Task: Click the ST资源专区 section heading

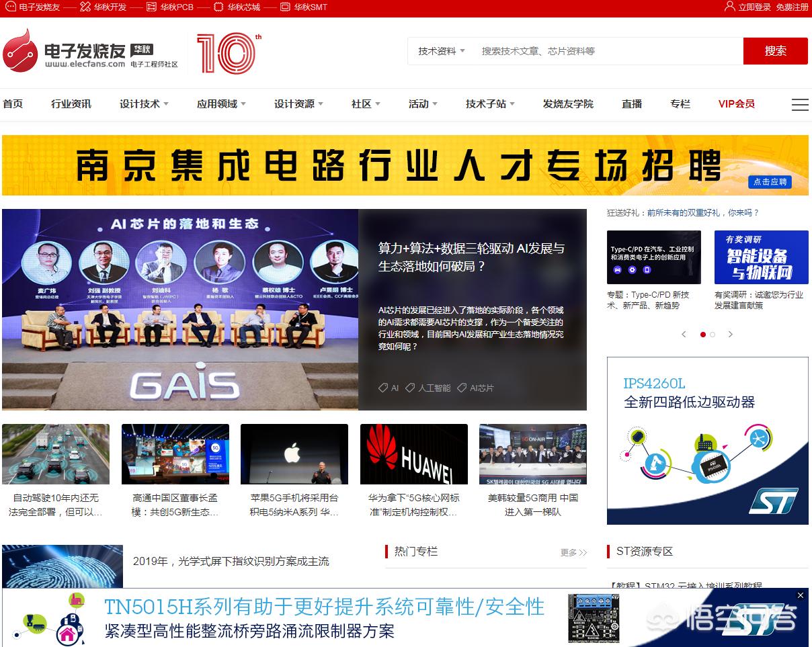Action: [645, 552]
